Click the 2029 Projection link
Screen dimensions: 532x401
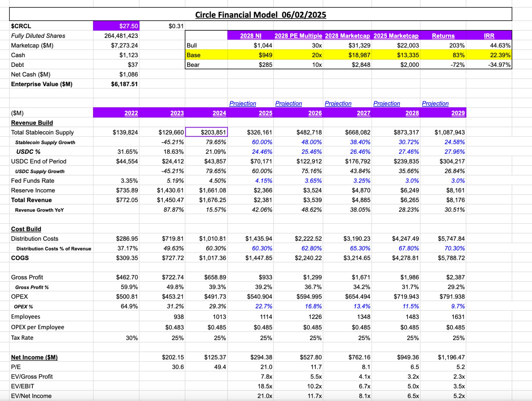point(435,103)
